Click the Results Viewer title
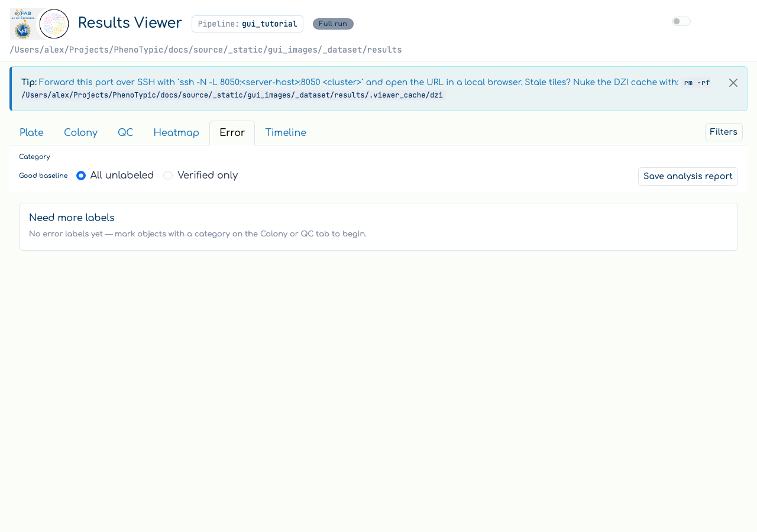 pos(130,23)
